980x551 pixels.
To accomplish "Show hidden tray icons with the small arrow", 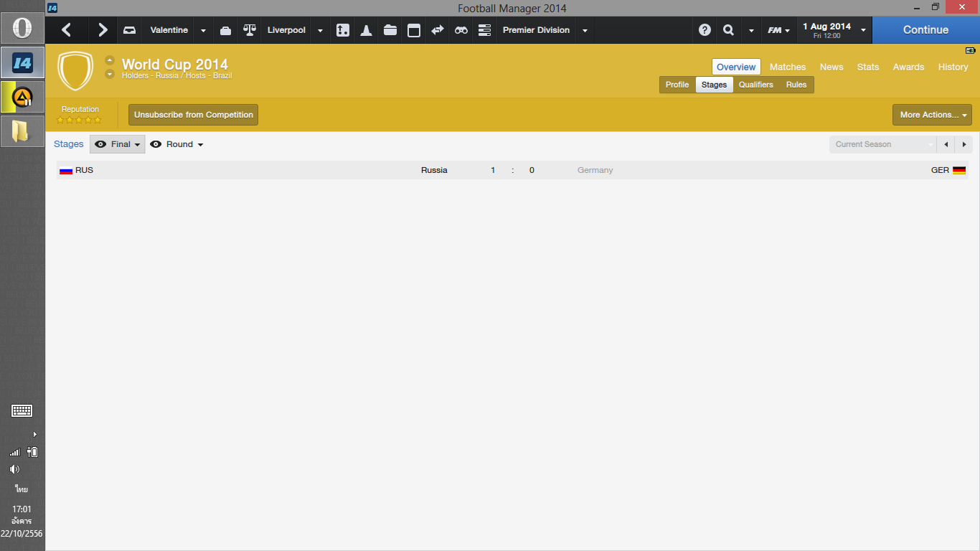I will tap(34, 434).
